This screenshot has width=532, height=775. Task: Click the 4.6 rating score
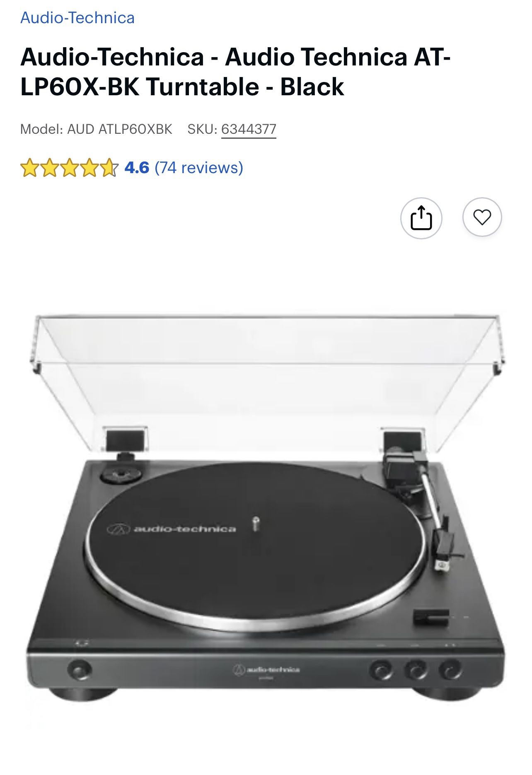point(137,168)
